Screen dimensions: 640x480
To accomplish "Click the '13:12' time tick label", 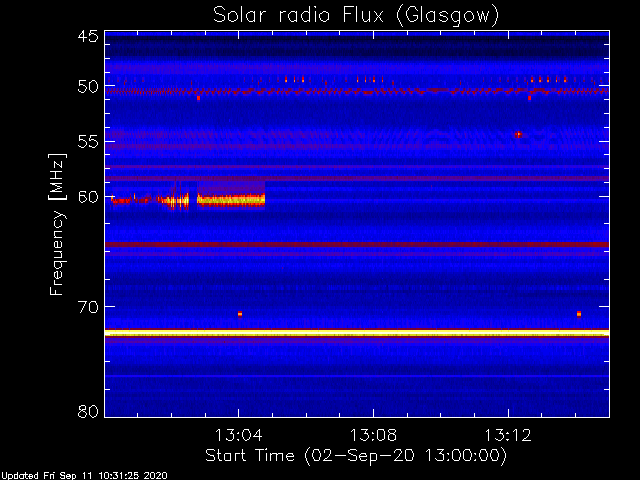I will (x=508, y=435).
